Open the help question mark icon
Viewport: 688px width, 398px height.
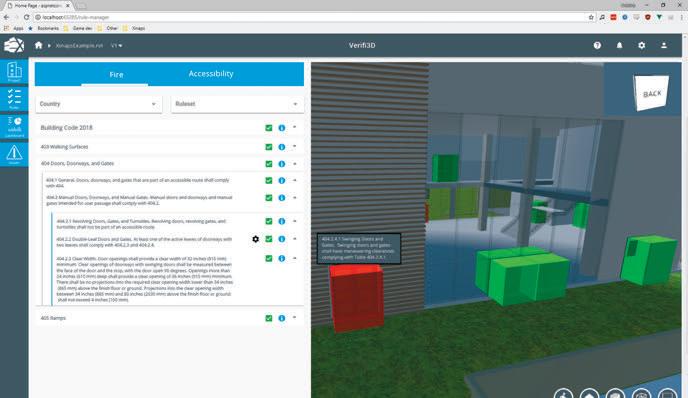(597, 45)
